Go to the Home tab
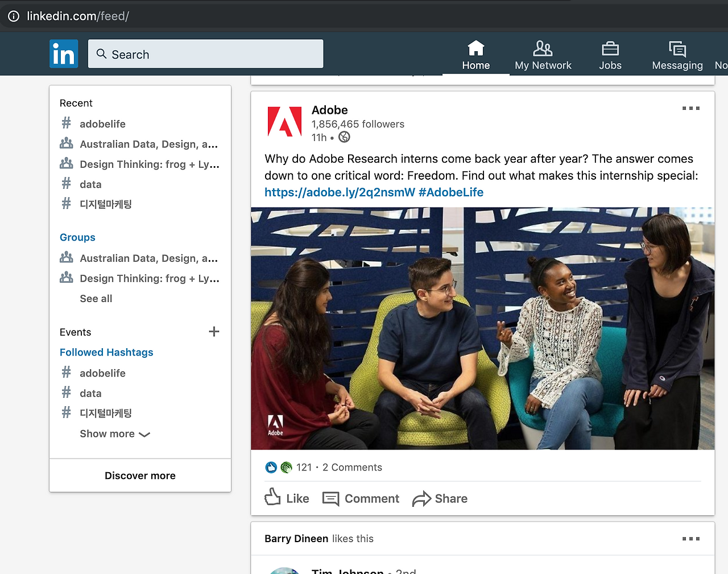Image resolution: width=728 pixels, height=574 pixels. tap(476, 55)
